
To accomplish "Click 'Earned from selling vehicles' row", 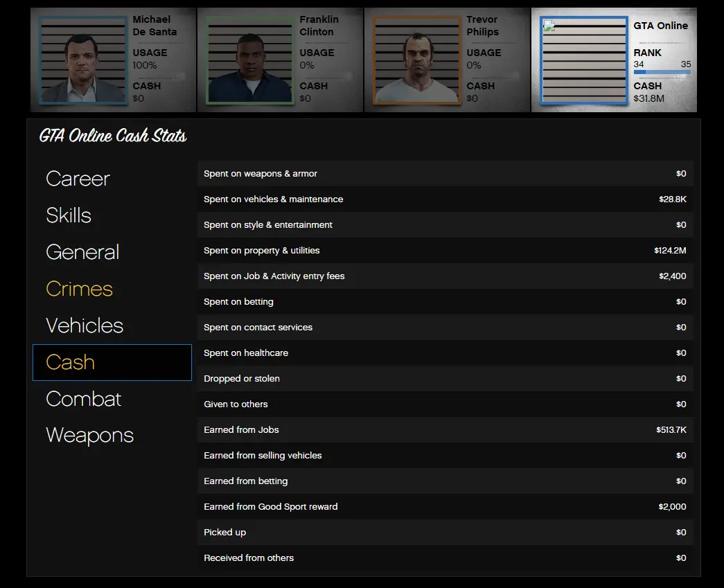I will [x=445, y=456].
